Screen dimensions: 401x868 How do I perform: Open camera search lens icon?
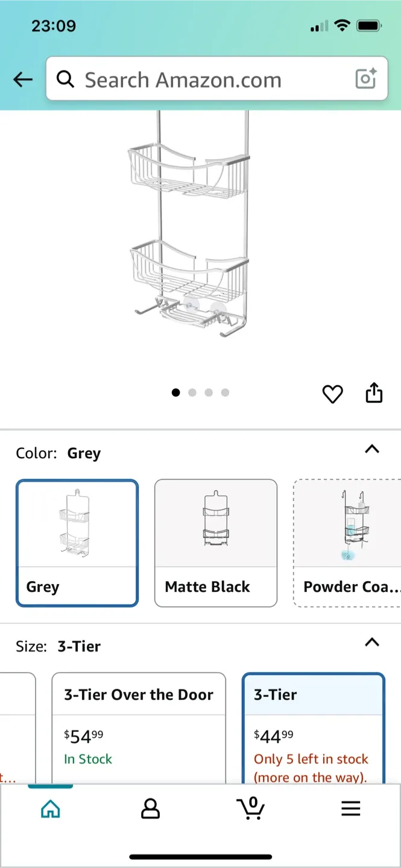(x=365, y=79)
